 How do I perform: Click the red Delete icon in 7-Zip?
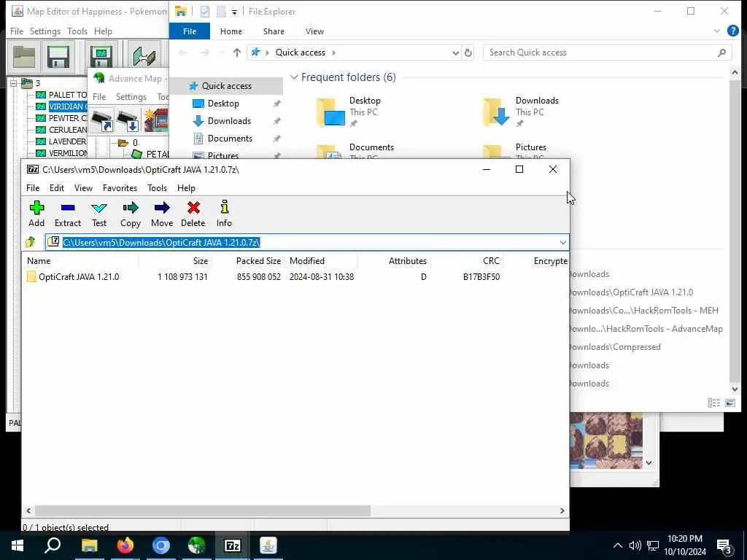click(193, 214)
